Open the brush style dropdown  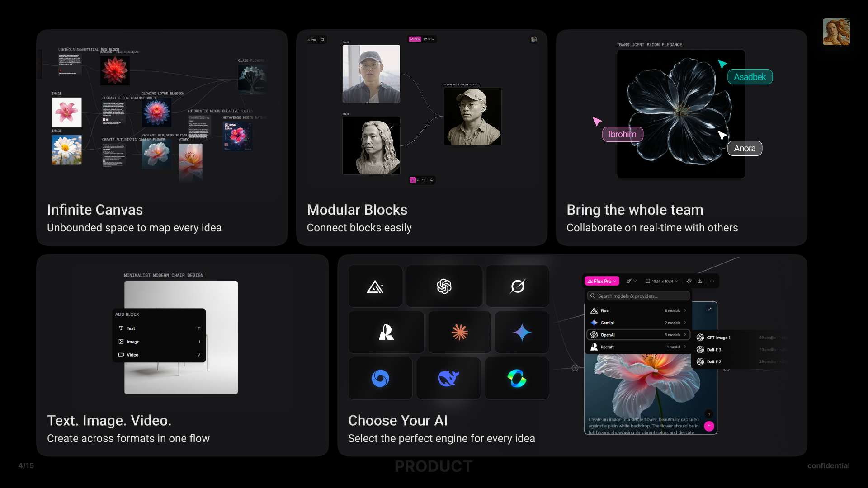pos(631,281)
